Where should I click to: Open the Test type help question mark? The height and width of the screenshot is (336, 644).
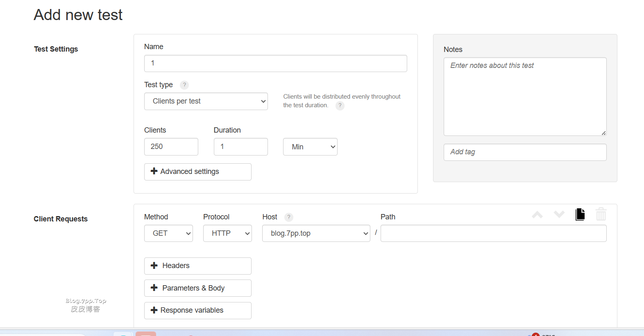tap(184, 85)
